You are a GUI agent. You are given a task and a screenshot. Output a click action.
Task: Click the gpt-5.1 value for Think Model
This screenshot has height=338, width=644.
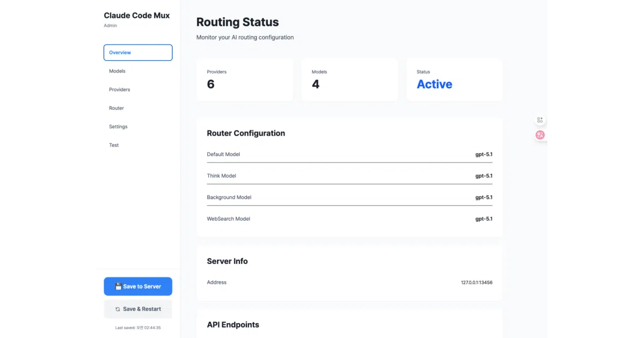pyautogui.click(x=484, y=176)
